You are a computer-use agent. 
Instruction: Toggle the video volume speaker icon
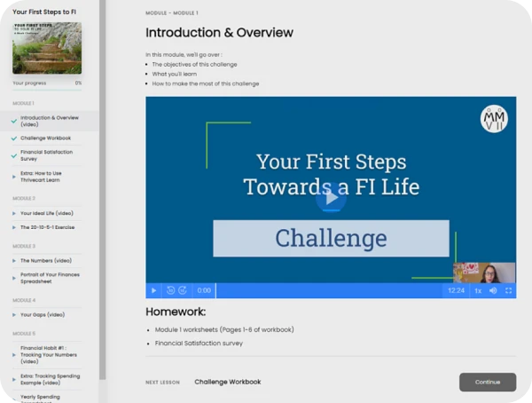point(493,290)
